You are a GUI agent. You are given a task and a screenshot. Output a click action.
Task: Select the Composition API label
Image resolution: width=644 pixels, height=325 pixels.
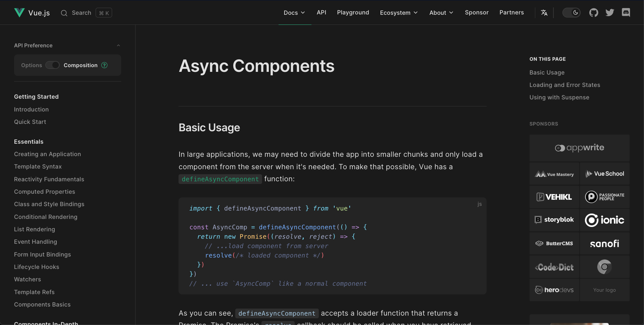[81, 65]
